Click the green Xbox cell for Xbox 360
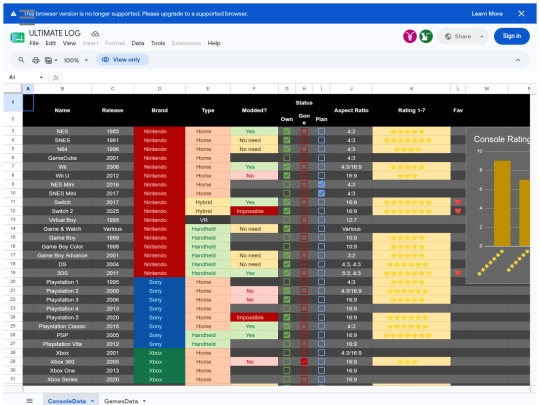The width and height of the screenshot is (540, 405). click(159, 362)
